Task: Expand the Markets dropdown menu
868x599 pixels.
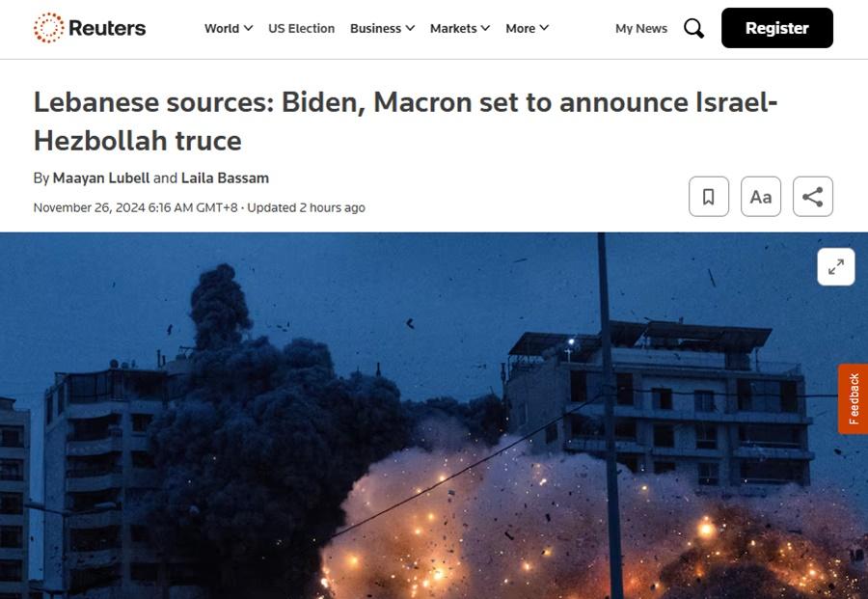Action: [459, 28]
